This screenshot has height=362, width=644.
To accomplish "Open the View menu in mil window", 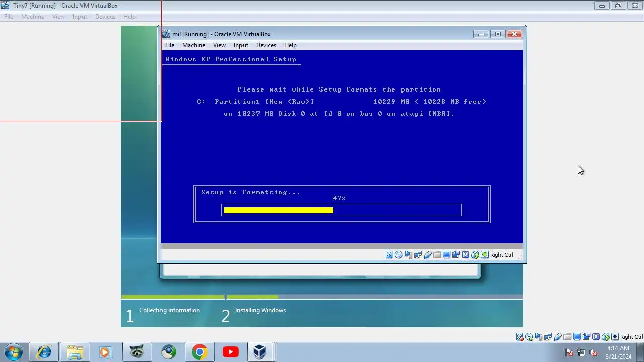I will point(219,45).
